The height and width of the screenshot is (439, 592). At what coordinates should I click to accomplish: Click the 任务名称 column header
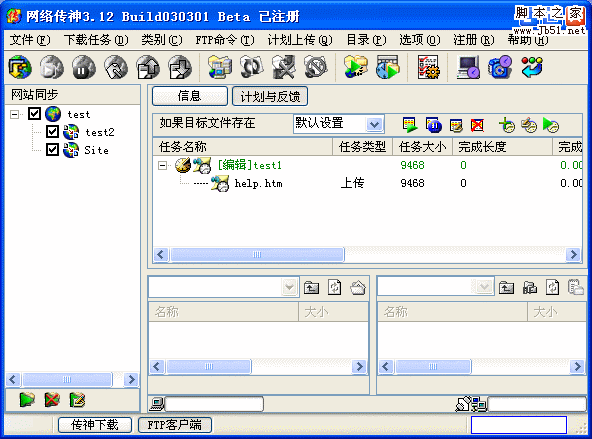point(242,147)
